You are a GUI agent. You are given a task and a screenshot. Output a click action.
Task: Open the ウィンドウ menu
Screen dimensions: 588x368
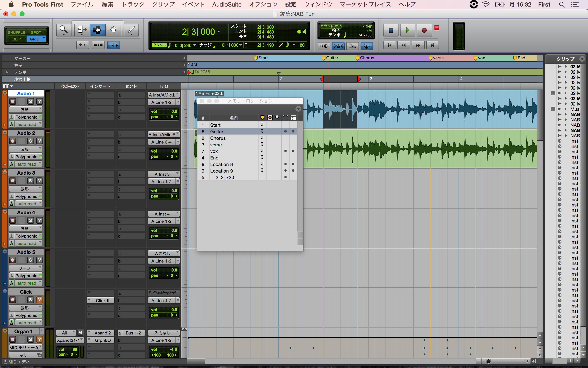pos(318,5)
